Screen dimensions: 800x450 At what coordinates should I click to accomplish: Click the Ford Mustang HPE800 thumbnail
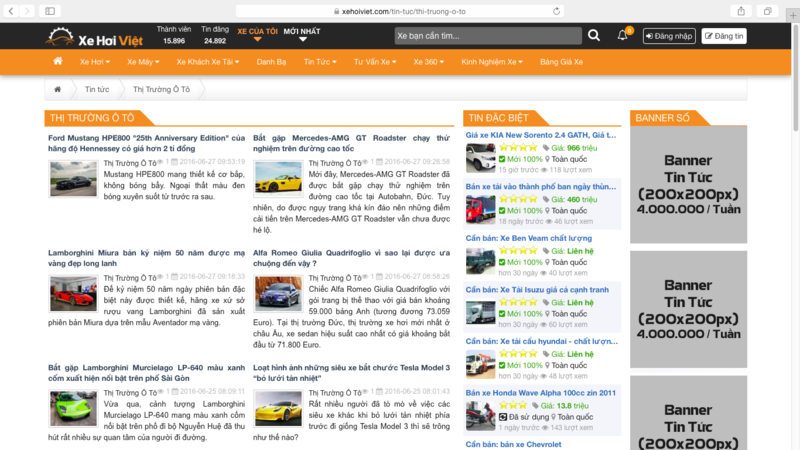[73, 179]
